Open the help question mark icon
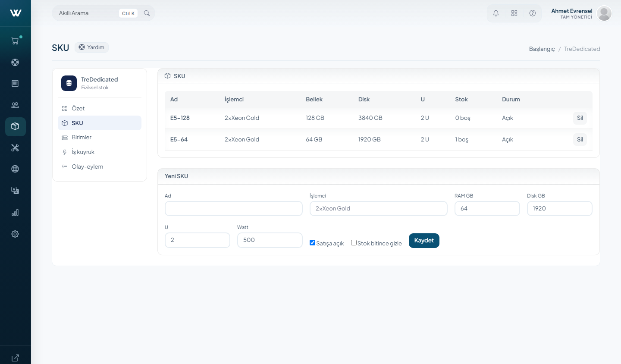 pos(533,13)
